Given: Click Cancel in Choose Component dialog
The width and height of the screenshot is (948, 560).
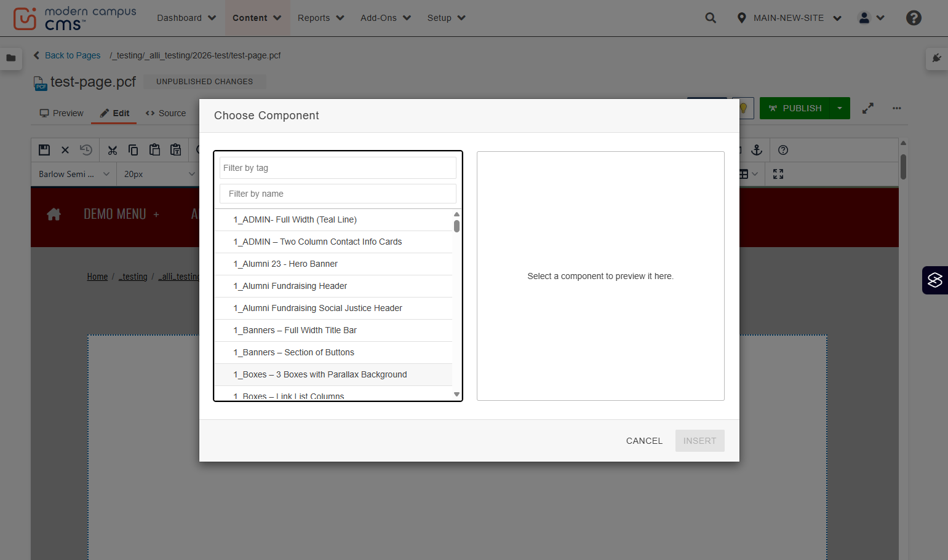Looking at the screenshot, I should pos(644,441).
